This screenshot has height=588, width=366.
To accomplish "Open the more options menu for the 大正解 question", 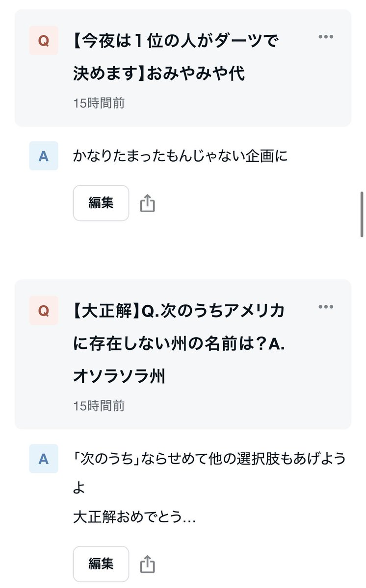I will point(326,307).
